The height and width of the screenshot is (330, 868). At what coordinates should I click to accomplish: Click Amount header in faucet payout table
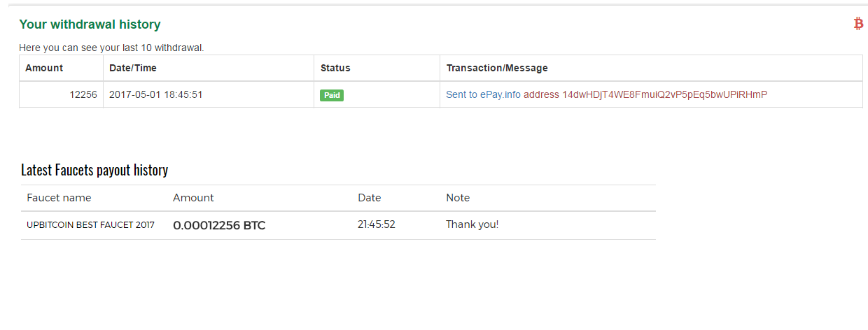pyautogui.click(x=193, y=198)
